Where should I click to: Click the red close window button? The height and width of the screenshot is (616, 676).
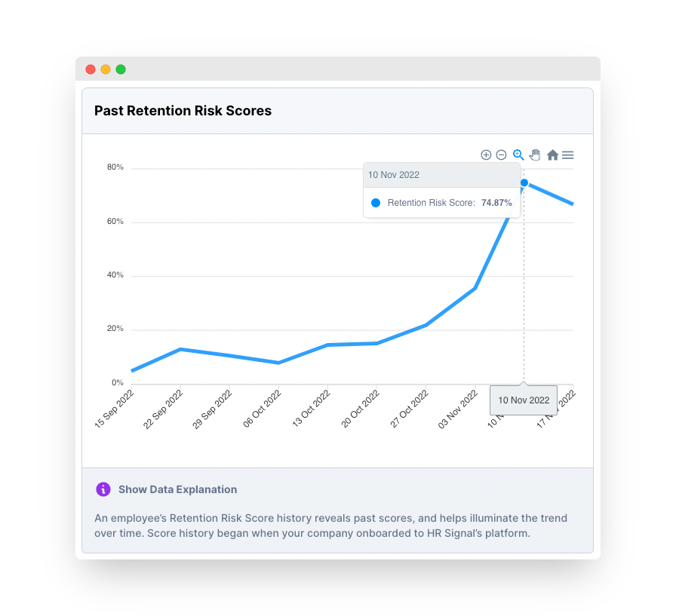[91, 69]
